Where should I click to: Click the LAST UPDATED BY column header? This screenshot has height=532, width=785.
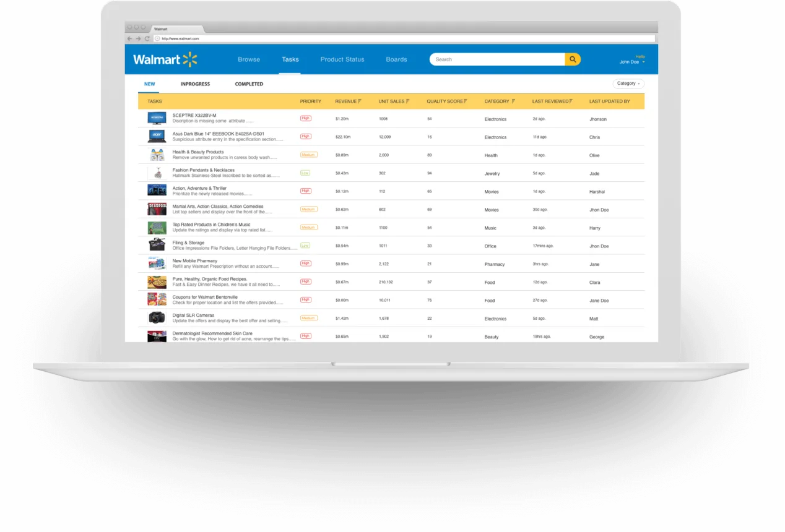(x=610, y=101)
